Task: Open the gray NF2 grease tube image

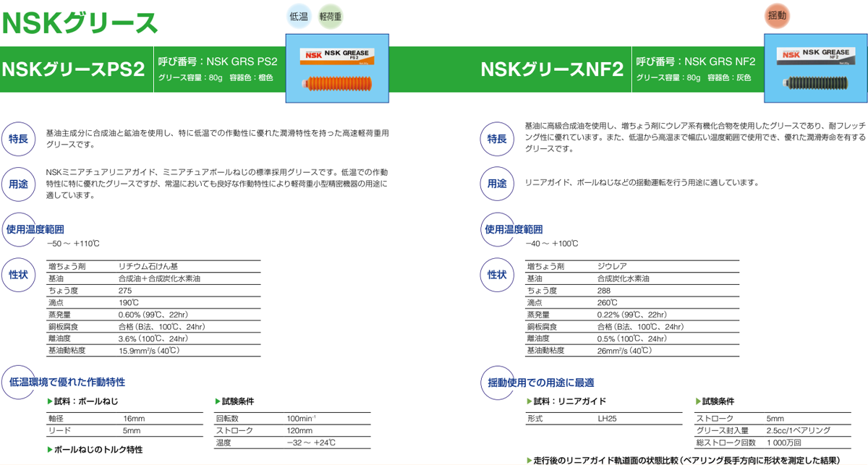Action: [x=816, y=72]
